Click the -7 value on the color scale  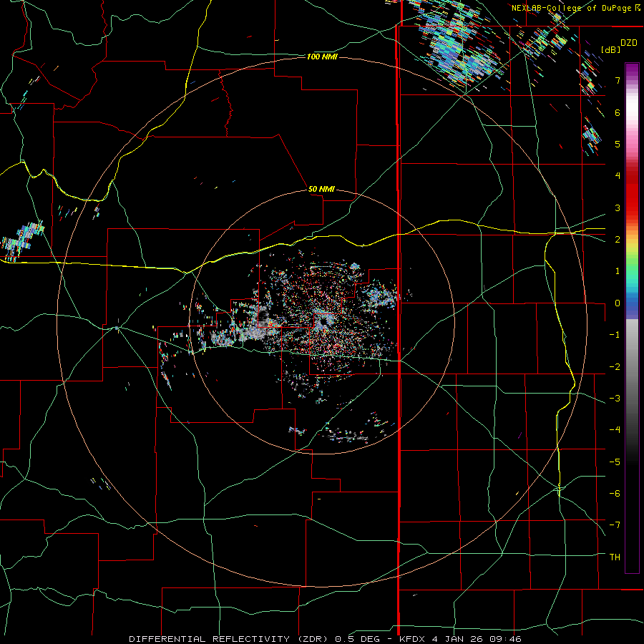(615, 525)
